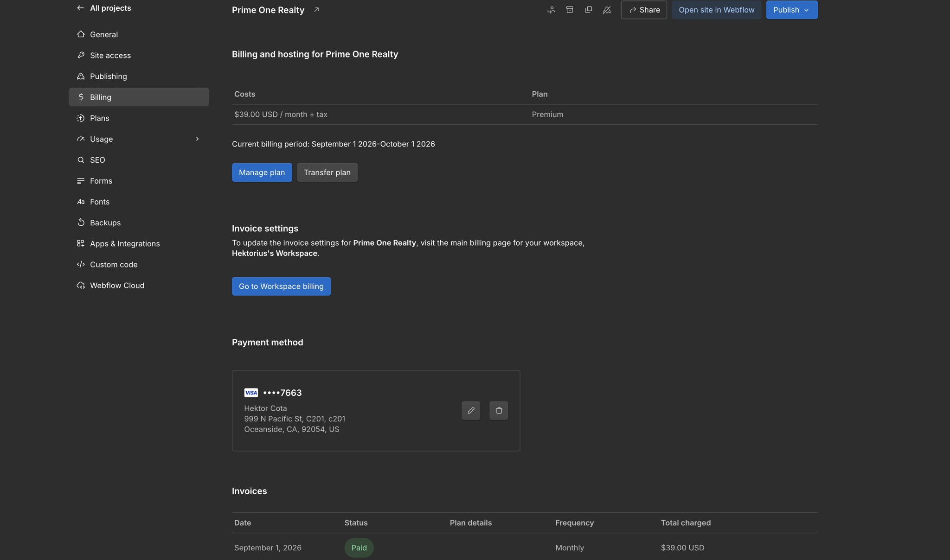Click the Monthly frequency cell
Viewport: 950px width, 560px height.
click(570, 547)
